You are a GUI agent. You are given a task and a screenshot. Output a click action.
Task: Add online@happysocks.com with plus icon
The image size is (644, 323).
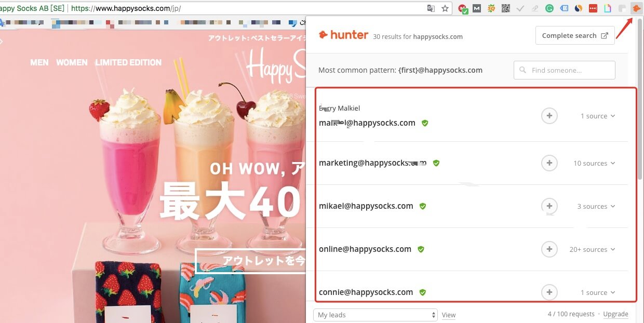click(x=549, y=249)
